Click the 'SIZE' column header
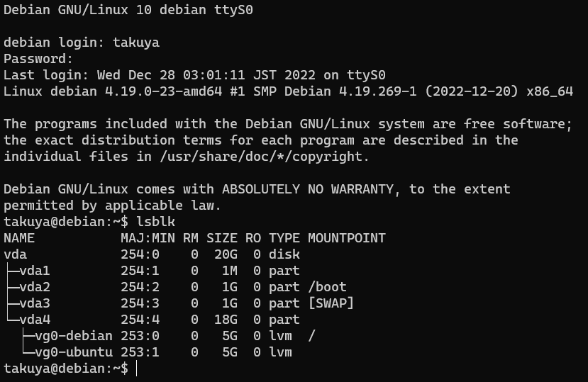This screenshot has width=588, height=382. pyautogui.click(x=221, y=238)
